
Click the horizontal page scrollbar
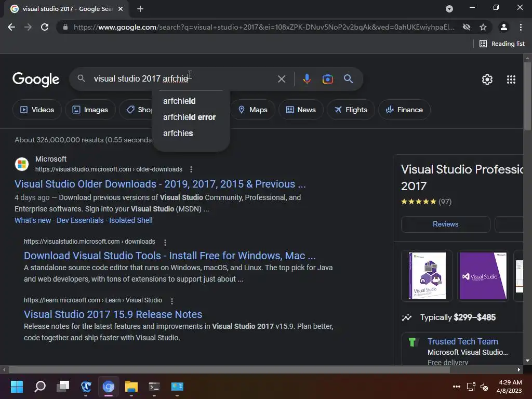[x=229, y=369]
